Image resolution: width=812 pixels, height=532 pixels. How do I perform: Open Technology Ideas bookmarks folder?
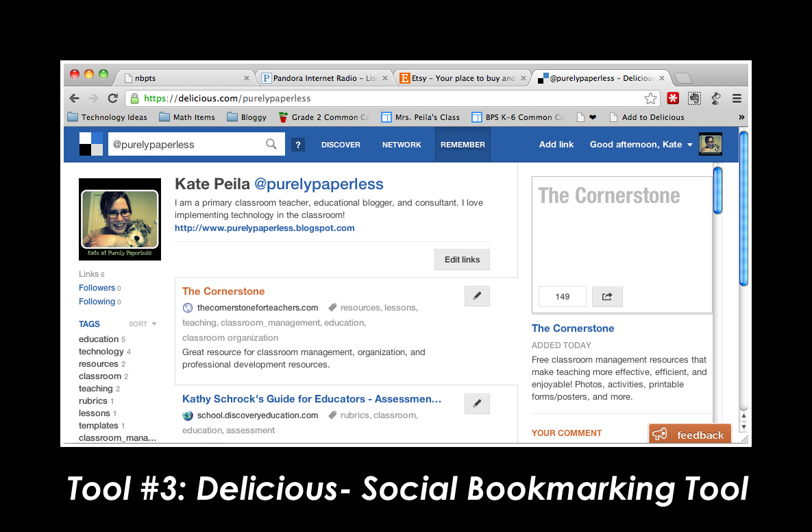coord(107,118)
